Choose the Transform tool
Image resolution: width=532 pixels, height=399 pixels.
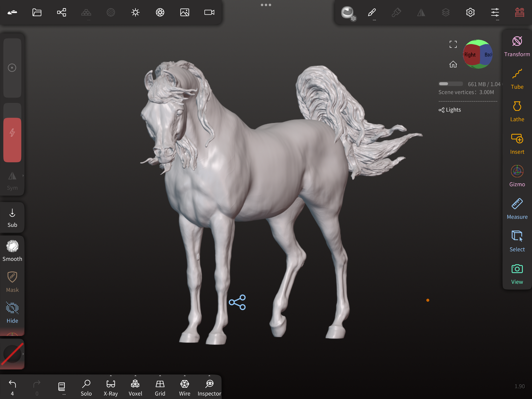517,46
